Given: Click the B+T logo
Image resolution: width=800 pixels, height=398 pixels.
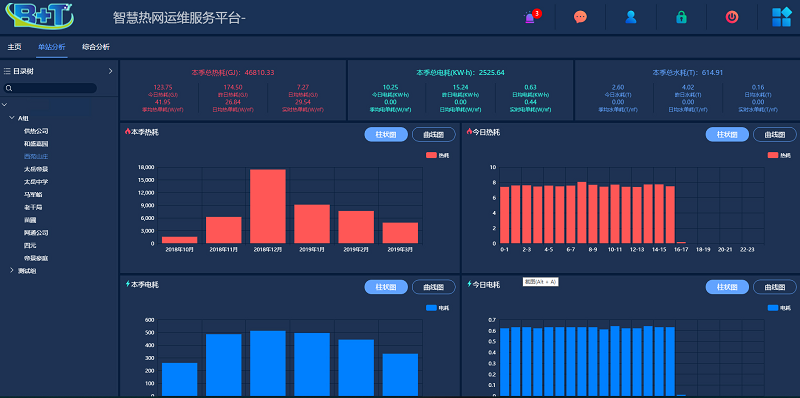Looking at the screenshot, I should (x=40, y=15).
